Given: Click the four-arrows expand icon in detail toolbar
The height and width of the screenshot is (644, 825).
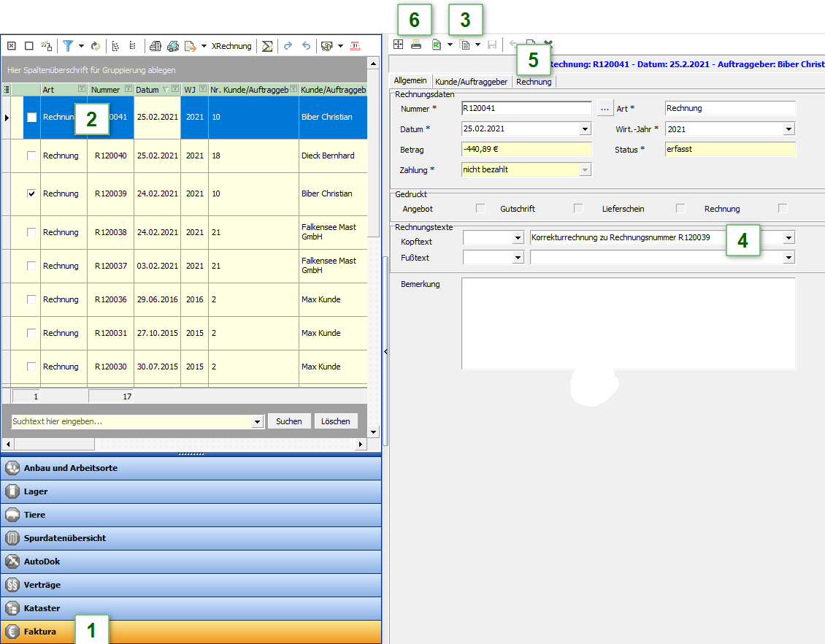Looking at the screenshot, I should [398, 45].
